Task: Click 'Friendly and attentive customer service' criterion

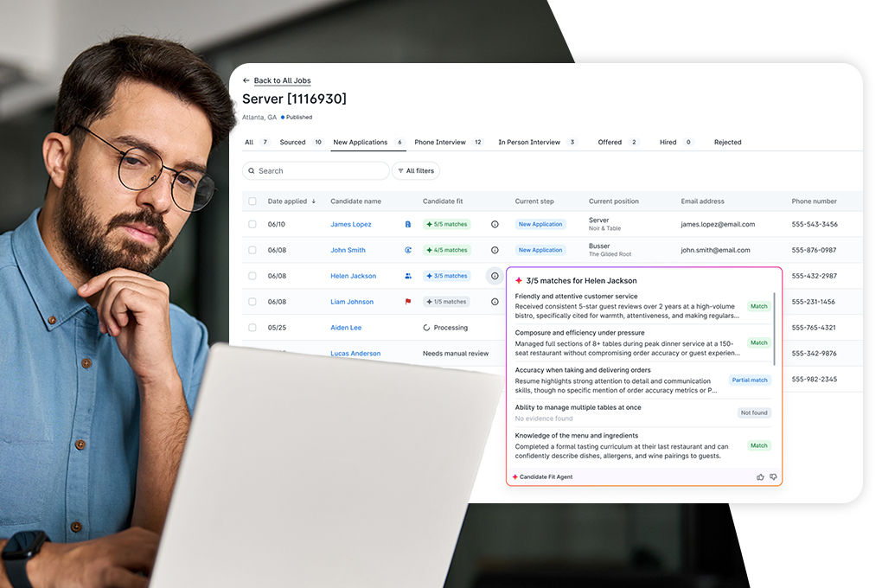Action: point(576,297)
